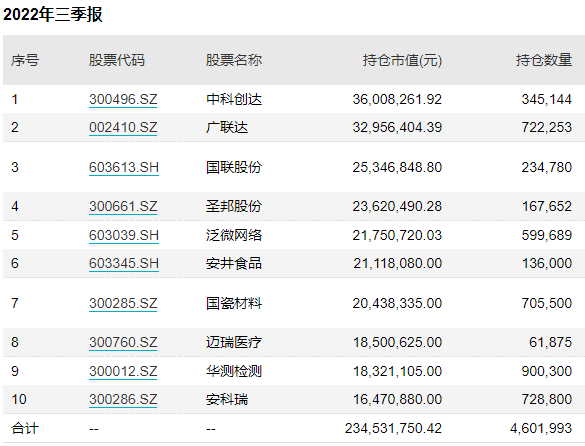Click the 股票代码 column header
The height and width of the screenshot is (446, 585).
pyautogui.click(x=117, y=60)
